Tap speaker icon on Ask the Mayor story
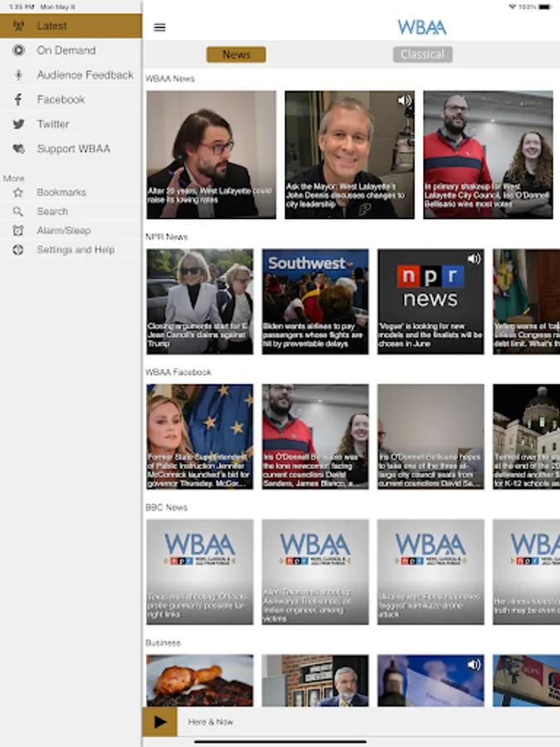The height and width of the screenshot is (747, 560). click(x=404, y=100)
